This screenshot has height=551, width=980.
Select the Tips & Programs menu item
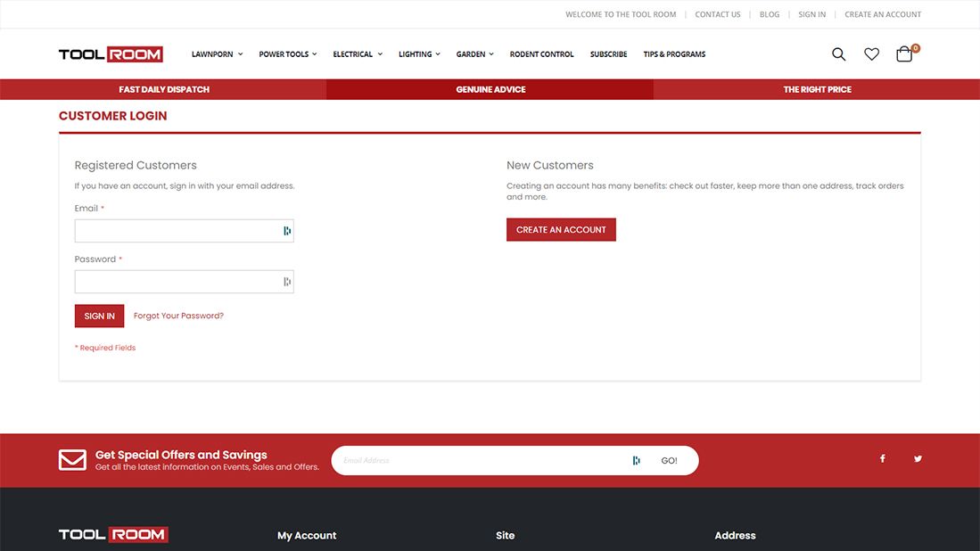tap(674, 54)
